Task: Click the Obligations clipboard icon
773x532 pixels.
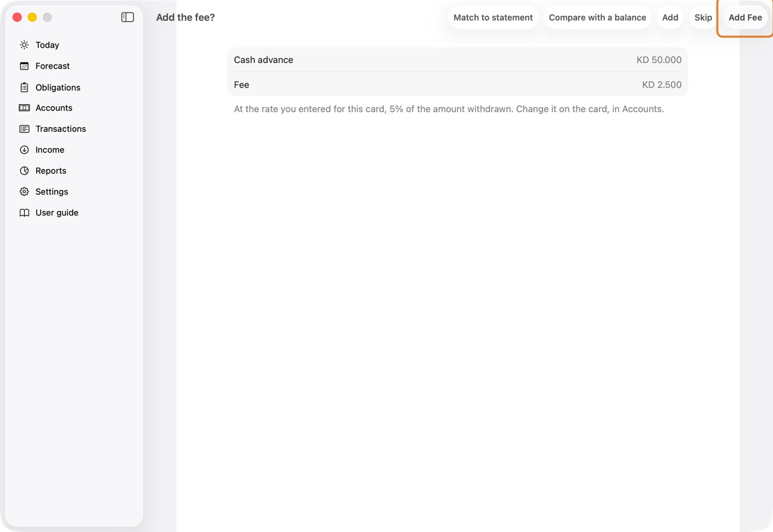Action: 24,87
